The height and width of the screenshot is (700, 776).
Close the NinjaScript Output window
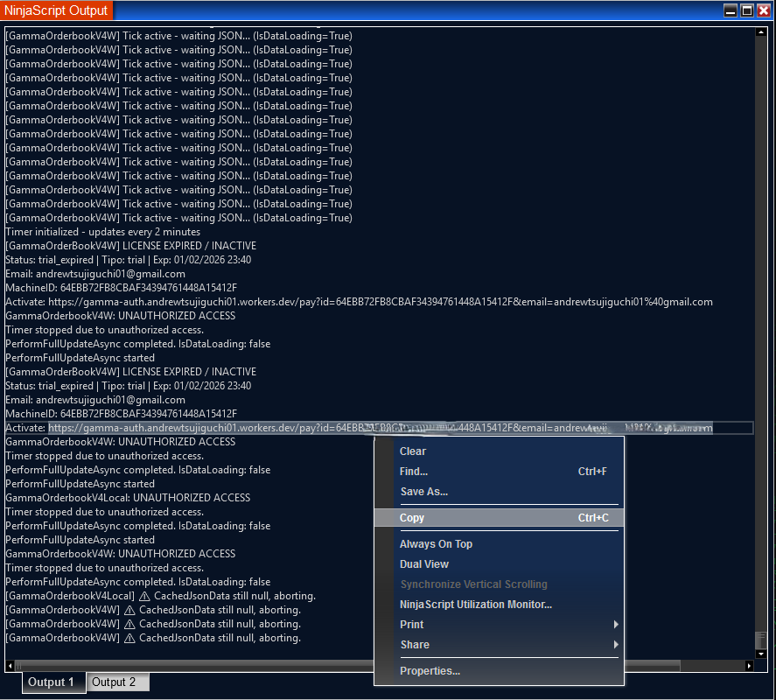[x=764, y=10]
